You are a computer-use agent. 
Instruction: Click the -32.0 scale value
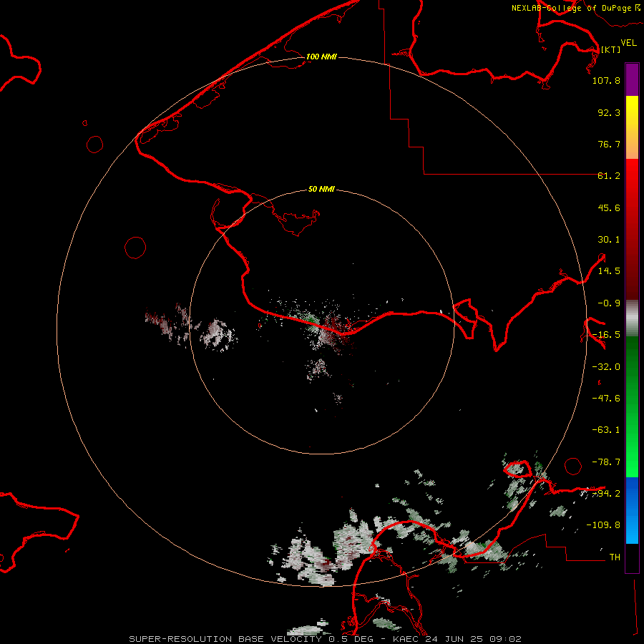606,367
